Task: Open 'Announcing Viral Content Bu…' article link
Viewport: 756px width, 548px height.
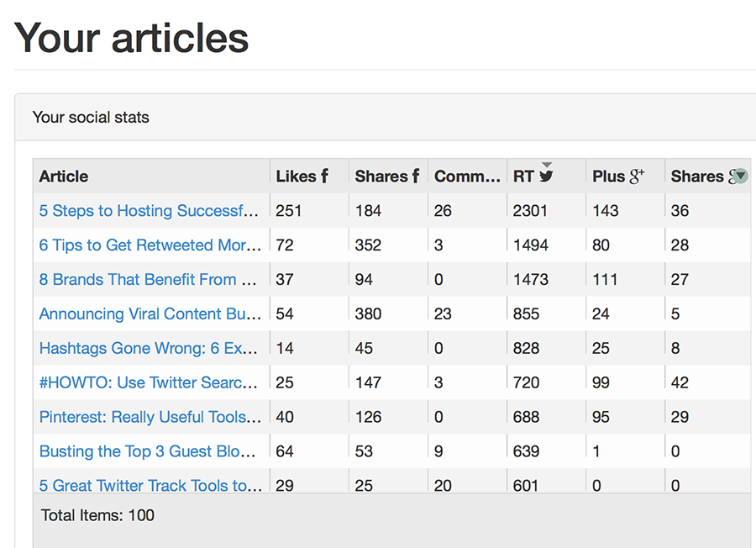Action: pyautogui.click(x=150, y=314)
